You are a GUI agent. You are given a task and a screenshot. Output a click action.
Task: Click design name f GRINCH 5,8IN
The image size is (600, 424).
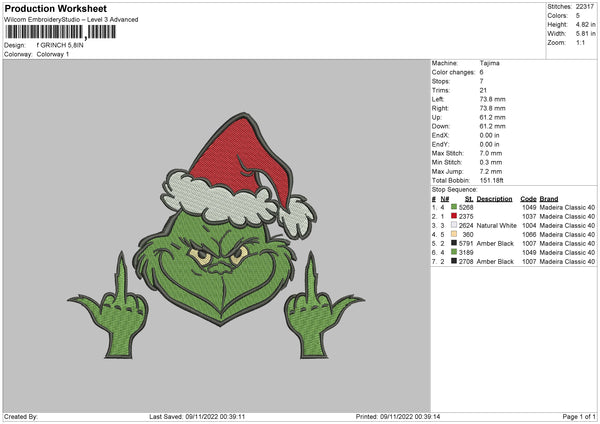pyautogui.click(x=60, y=45)
